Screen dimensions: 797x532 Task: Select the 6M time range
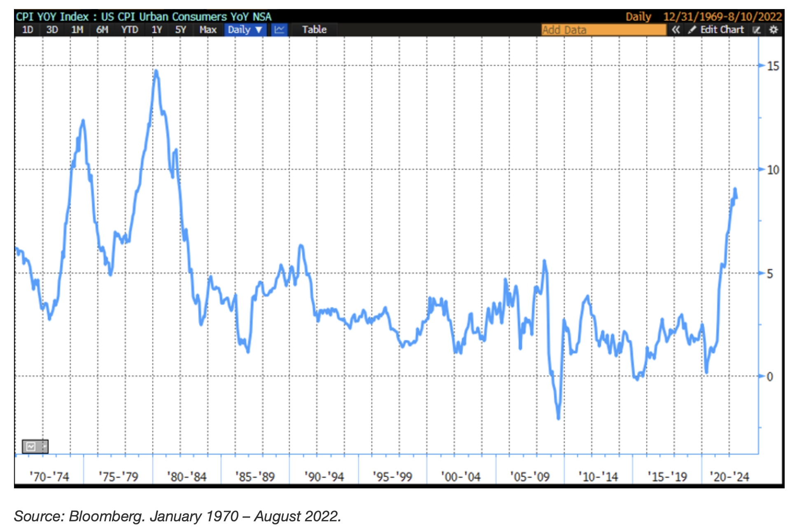pos(102,30)
